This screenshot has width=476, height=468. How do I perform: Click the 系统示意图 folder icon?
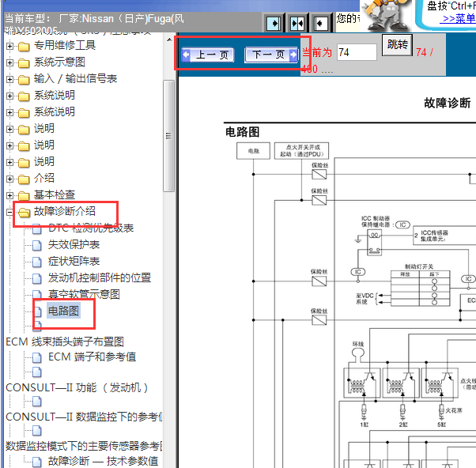(x=24, y=63)
